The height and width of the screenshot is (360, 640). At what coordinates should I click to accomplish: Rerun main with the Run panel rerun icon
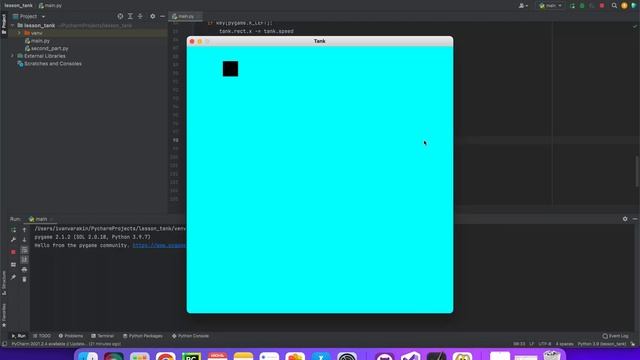(13, 230)
